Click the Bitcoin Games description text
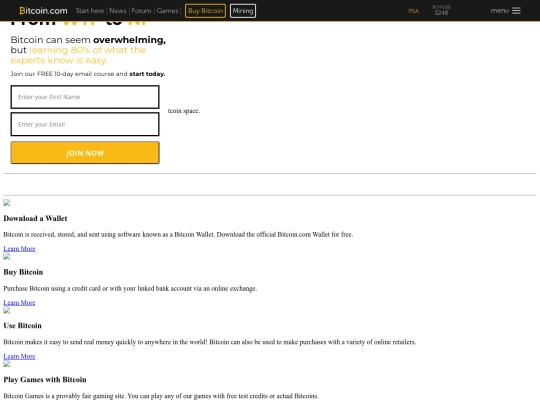This screenshot has height=405, width=540. point(161,396)
